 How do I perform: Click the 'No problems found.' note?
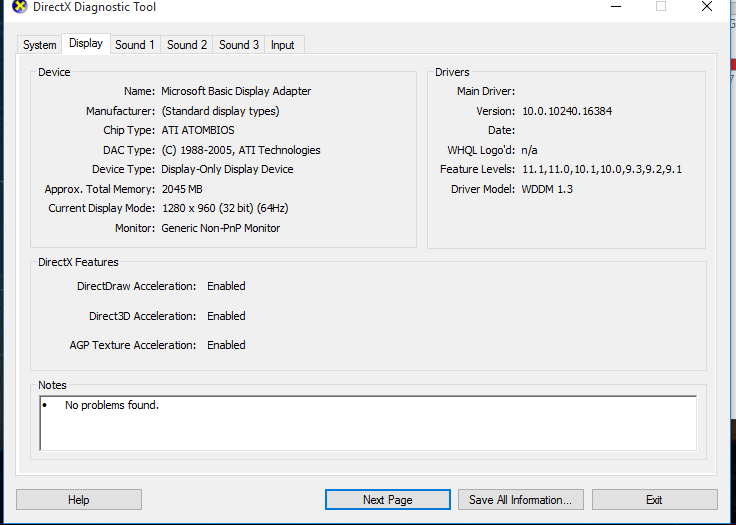(x=112, y=405)
